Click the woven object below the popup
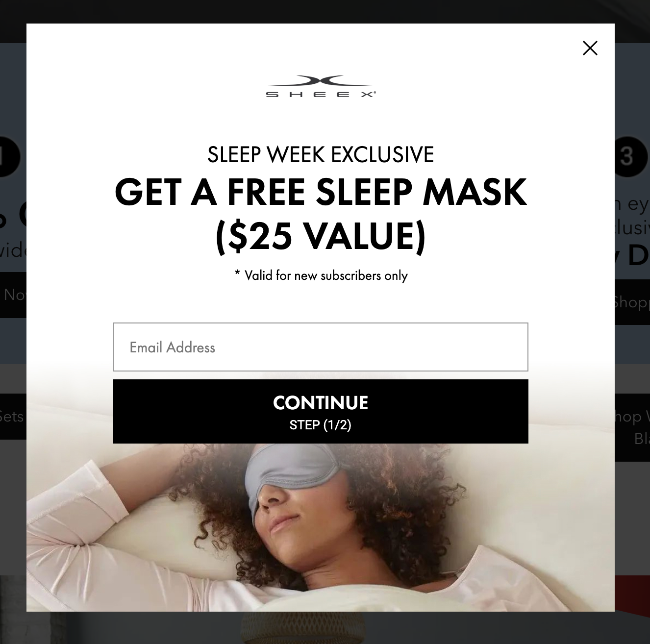This screenshot has height=644, width=650. point(302,627)
